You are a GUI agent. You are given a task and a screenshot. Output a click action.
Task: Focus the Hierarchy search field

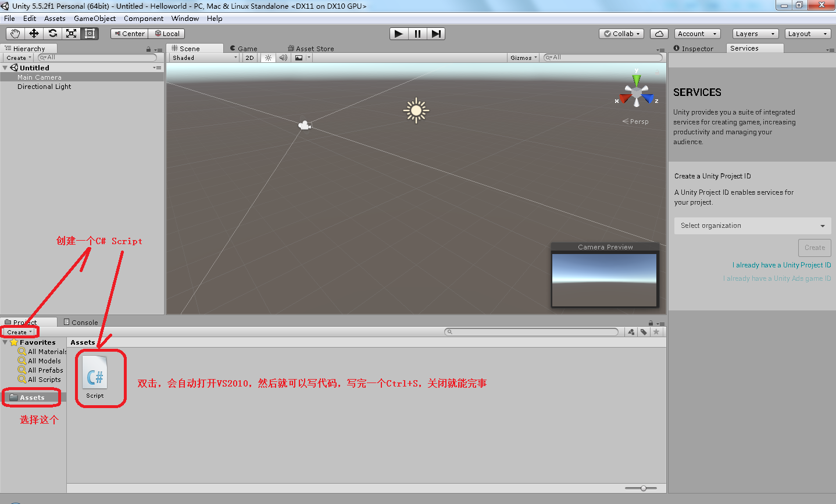[97, 58]
